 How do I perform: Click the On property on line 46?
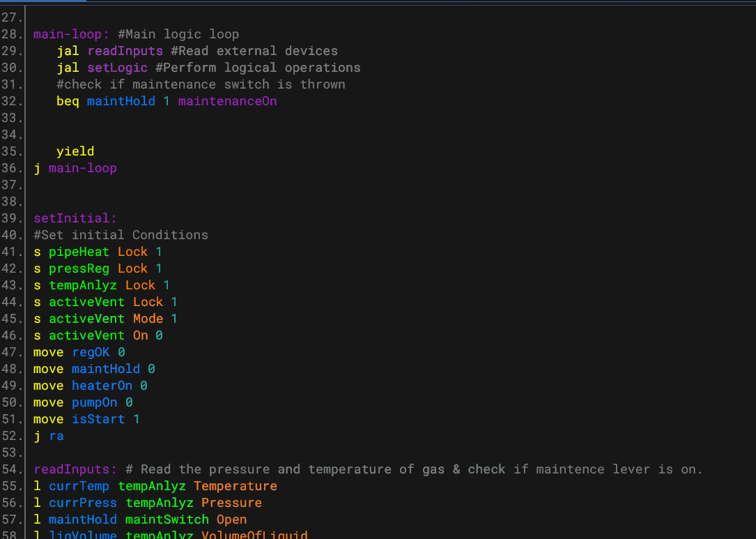(140, 335)
